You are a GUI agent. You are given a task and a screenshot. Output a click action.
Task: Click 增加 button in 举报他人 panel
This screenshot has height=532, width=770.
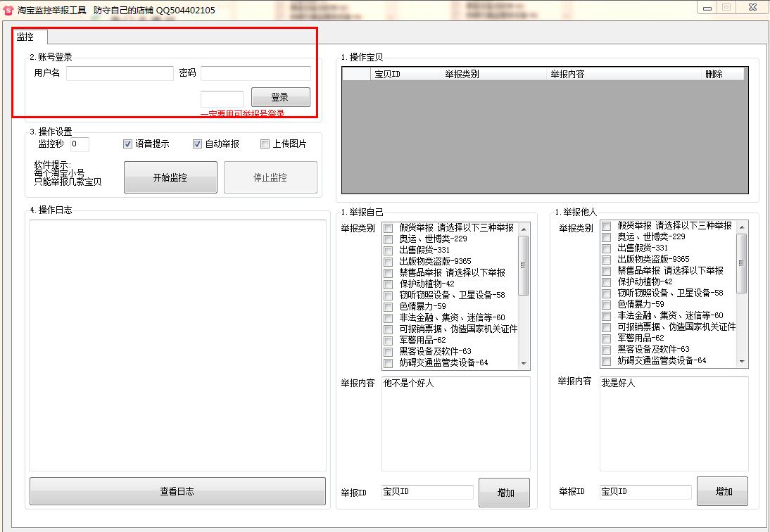722,491
